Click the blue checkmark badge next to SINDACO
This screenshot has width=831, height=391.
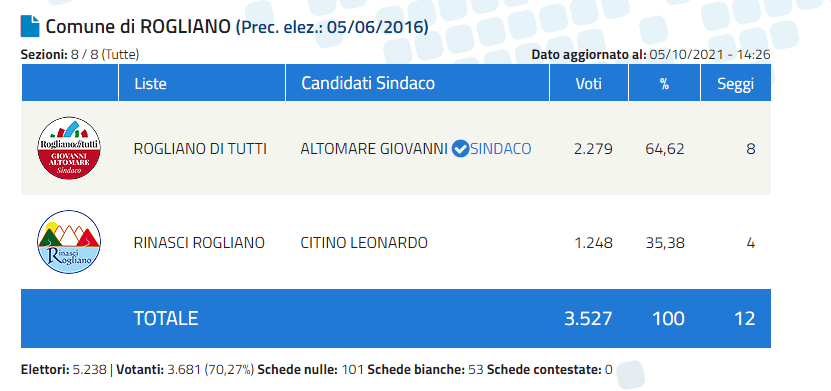pyautogui.click(x=462, y=149)
